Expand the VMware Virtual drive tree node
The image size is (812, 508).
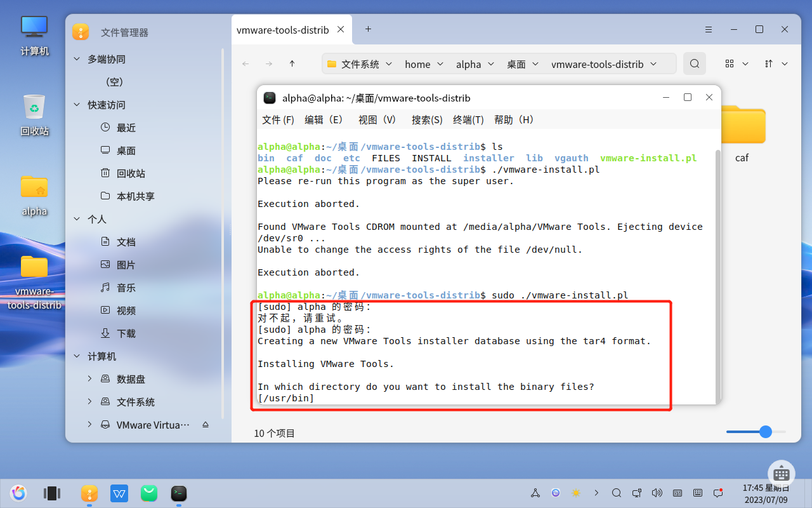(x=89, y=425)
